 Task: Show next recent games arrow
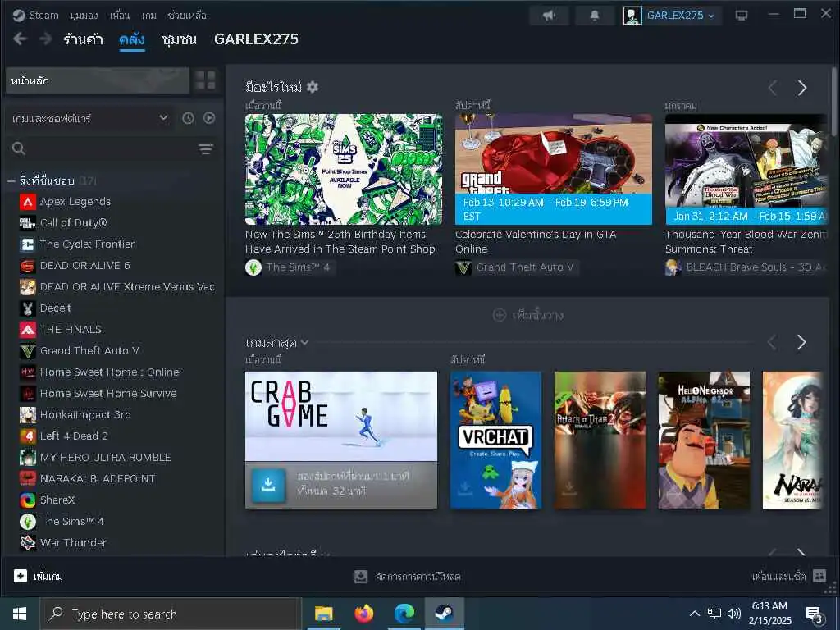point(801,342)
